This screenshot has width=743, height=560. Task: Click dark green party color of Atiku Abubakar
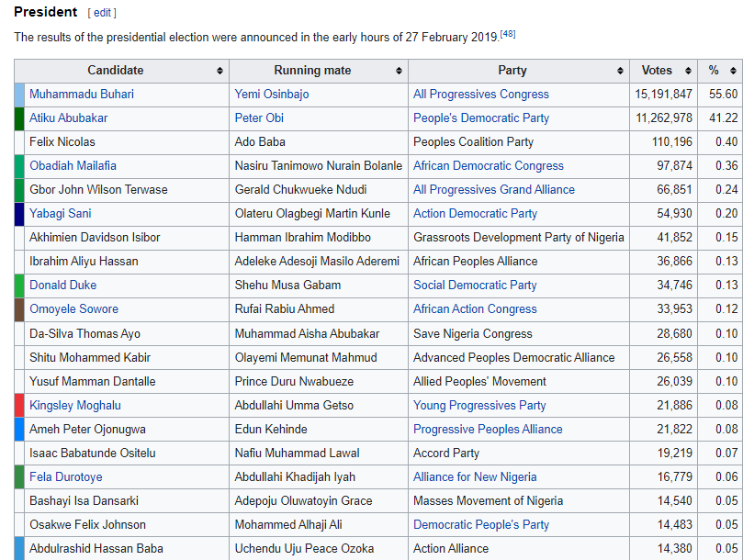point(19,118)
